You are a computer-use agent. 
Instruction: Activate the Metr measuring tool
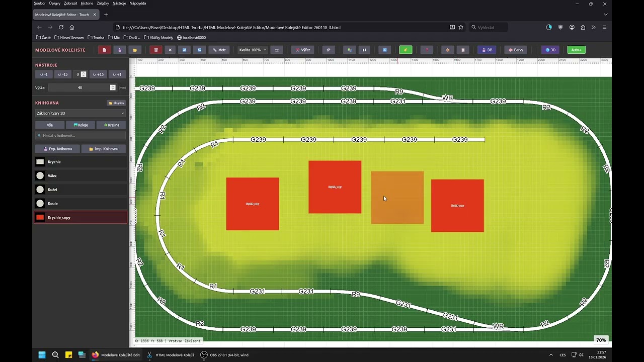[219, 50]
